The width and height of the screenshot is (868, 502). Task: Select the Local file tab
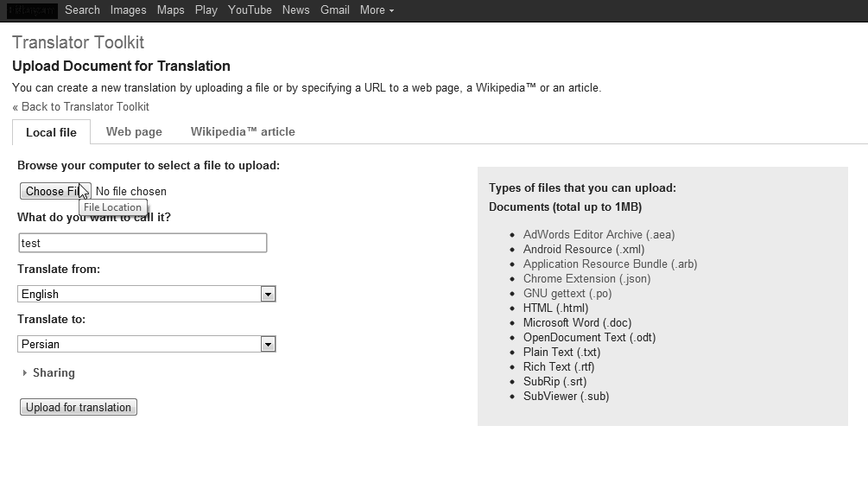click(x=51, y=132)
